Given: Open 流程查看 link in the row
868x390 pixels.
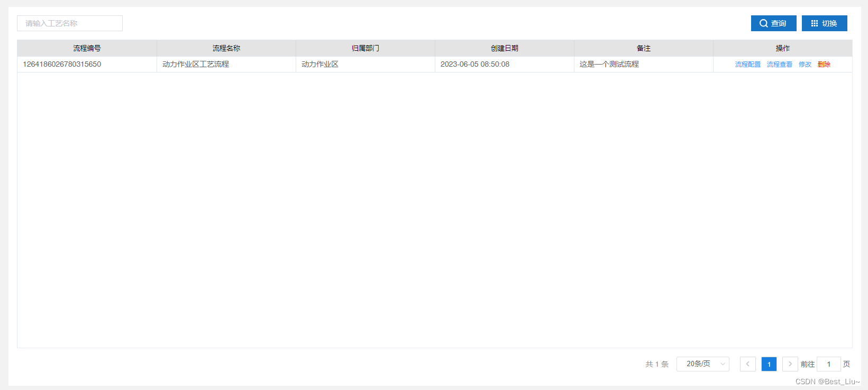Looking at the screenshot, I should tap(779, 65).
